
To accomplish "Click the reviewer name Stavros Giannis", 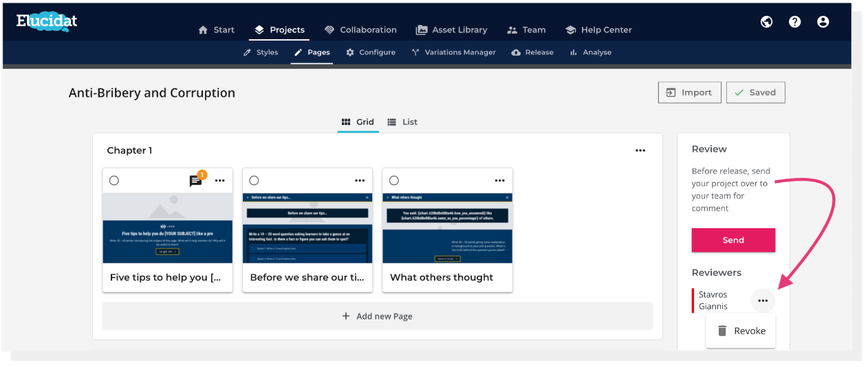I will pyautogui.click(x=713, y=300).
